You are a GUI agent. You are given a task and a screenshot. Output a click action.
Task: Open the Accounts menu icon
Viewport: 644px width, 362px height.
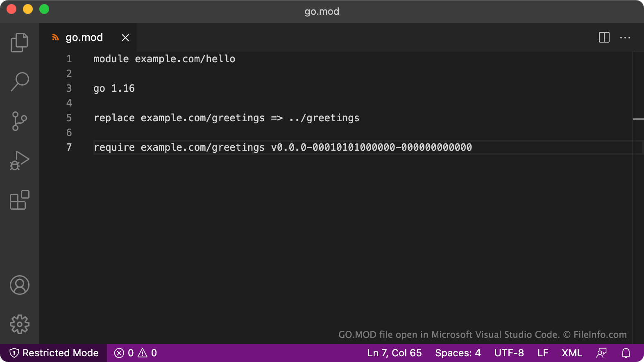(x=19, y=285)
